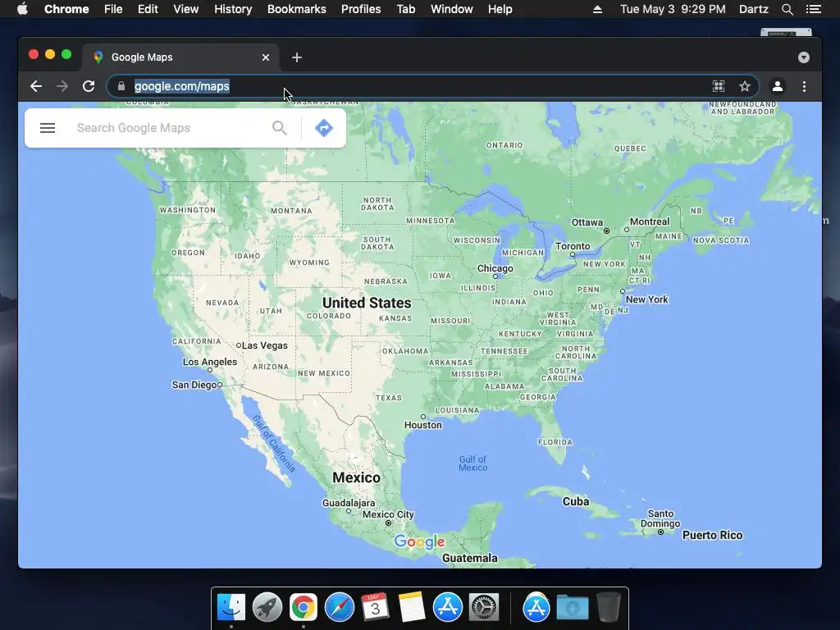Click the San Diego city label
The height and width of the screenshot is (630, 840).
194,385
